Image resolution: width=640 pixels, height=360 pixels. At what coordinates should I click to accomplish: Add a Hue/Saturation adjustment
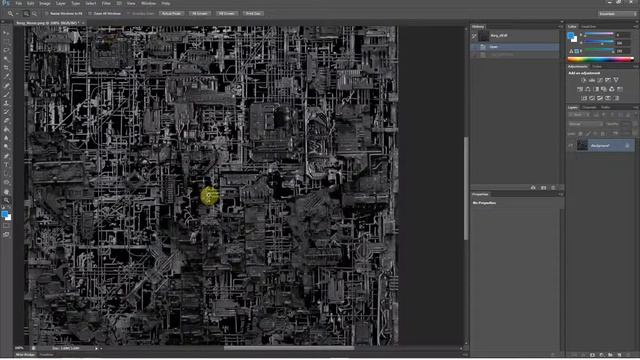[x=580, y=89]
